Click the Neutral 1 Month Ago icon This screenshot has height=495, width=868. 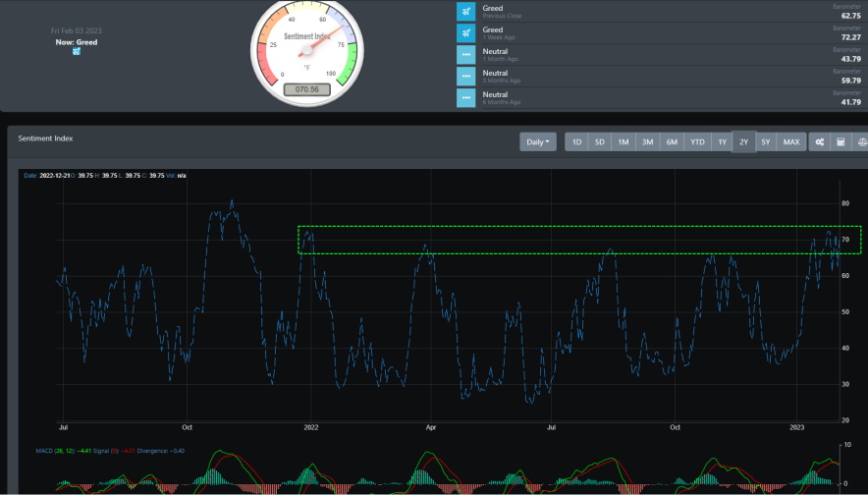(466, 55)
